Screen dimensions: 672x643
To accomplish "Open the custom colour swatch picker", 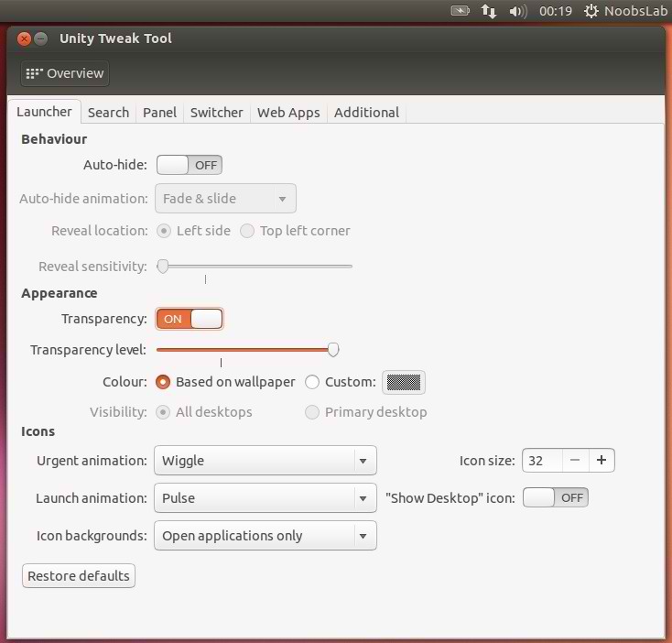I will [x=403, y=382].
